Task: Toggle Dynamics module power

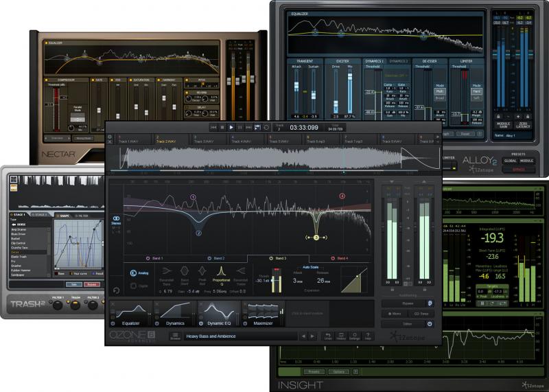Action: [157, 323]
